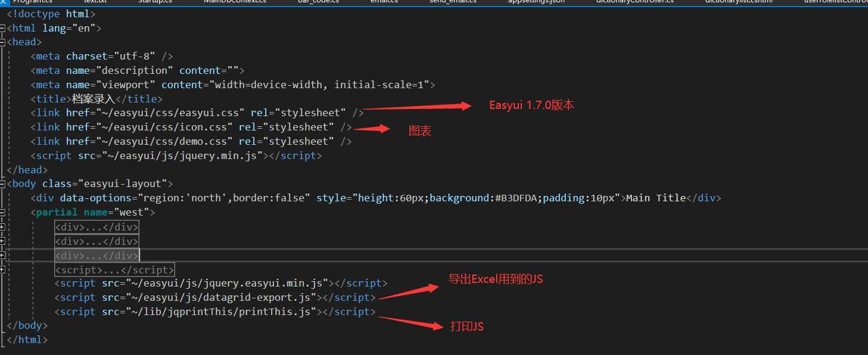Expand the first collapsed div block
868x355 pixels.
click(2, 227)
